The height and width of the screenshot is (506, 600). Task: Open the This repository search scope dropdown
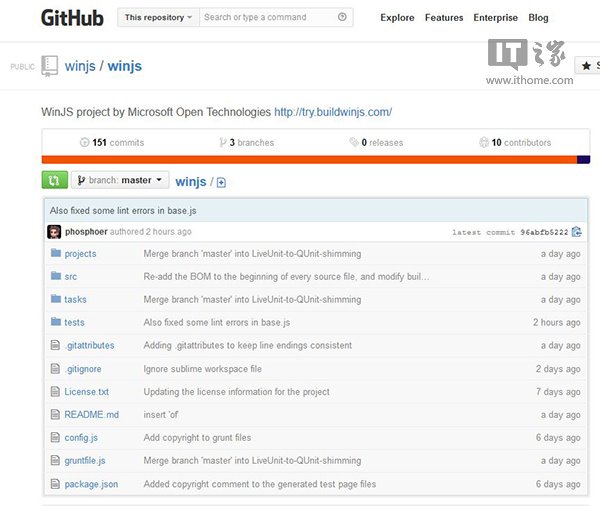(158, 17)
